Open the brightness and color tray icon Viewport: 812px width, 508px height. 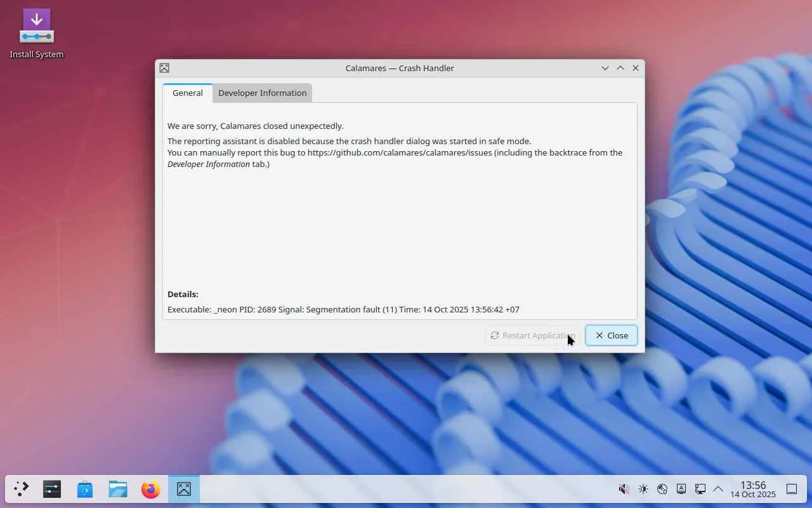[643, 489]
